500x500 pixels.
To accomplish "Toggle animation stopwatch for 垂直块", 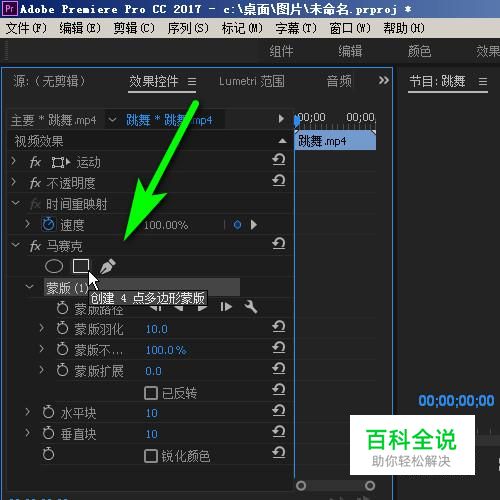I will pyautogui.click(x=49, y=433).
